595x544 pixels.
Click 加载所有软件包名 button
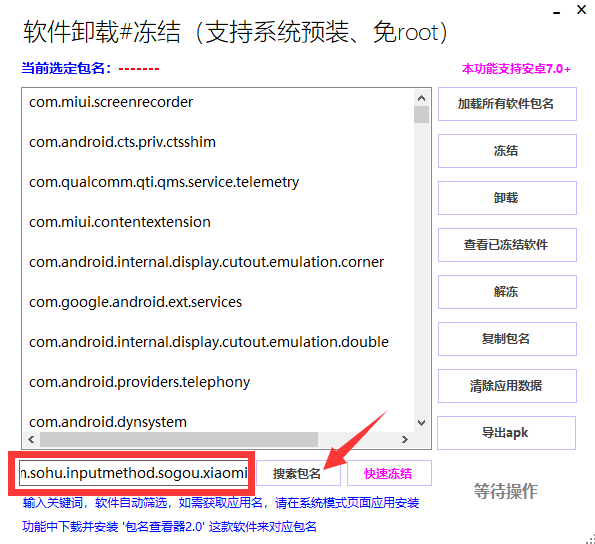(x=507, y=104)
